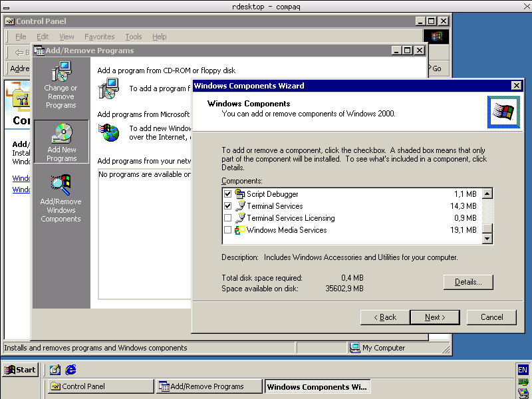Switch to Windows Components Wizard taskbar button
This screenshot has width=532, height=399.
317,386
